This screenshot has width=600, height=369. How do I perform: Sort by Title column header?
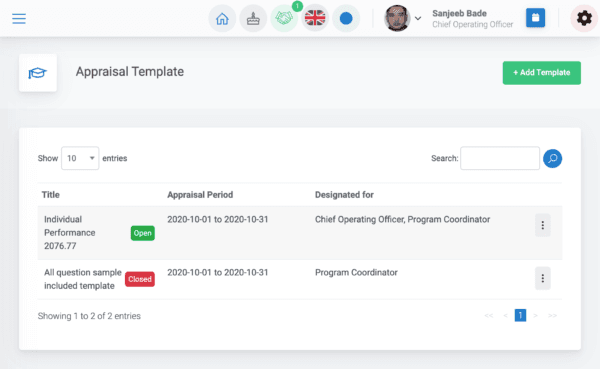(x=51, y=195)
